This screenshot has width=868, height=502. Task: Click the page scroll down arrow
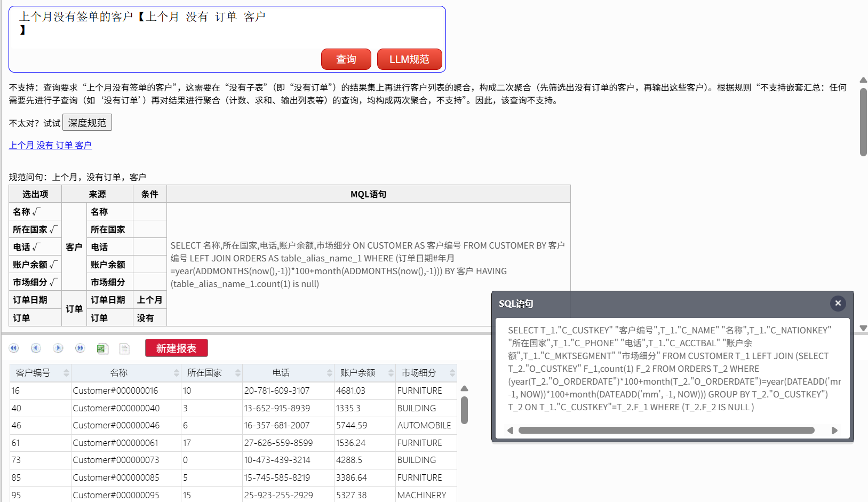click(x=863, y=328)
